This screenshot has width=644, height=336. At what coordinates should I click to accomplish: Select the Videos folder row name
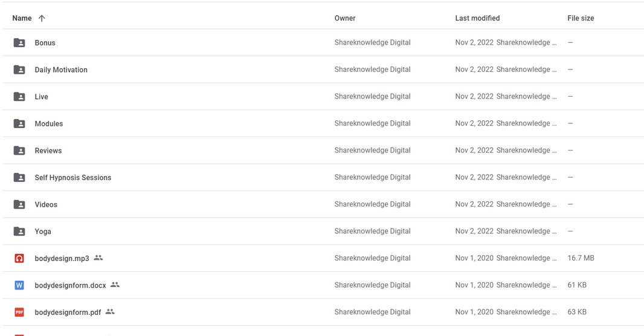(x=46, y=204)
